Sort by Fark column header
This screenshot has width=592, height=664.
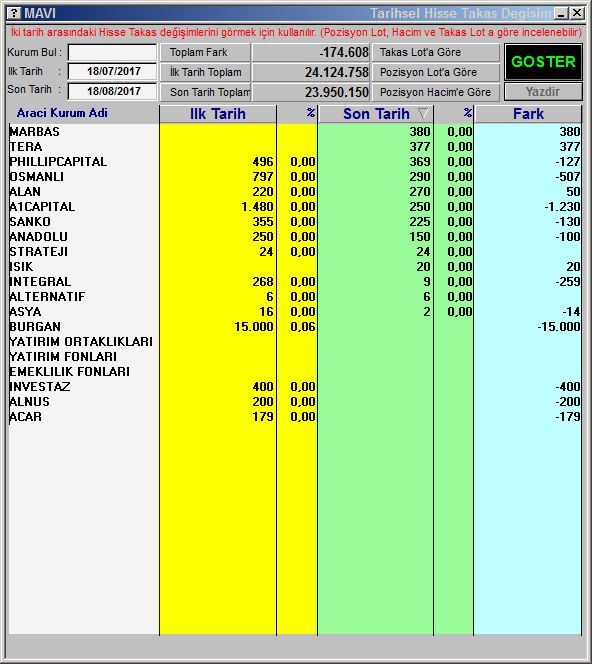coord(528,114)
